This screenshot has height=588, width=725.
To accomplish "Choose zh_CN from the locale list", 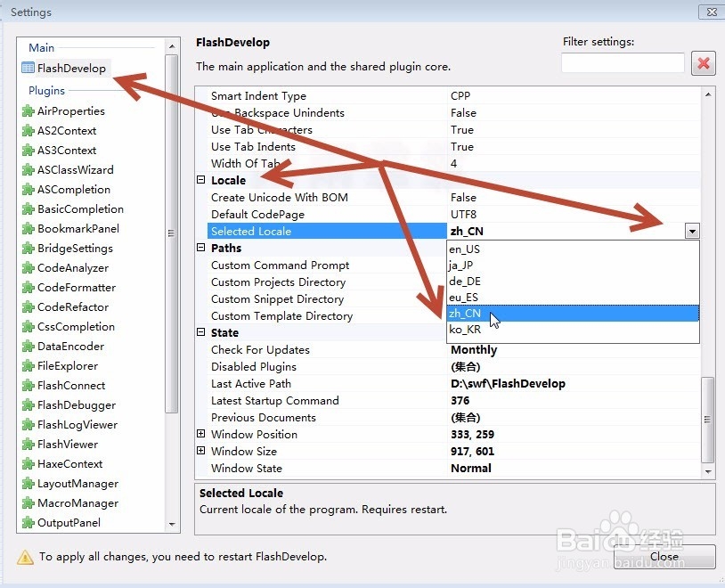I will [x=573, y=314].
